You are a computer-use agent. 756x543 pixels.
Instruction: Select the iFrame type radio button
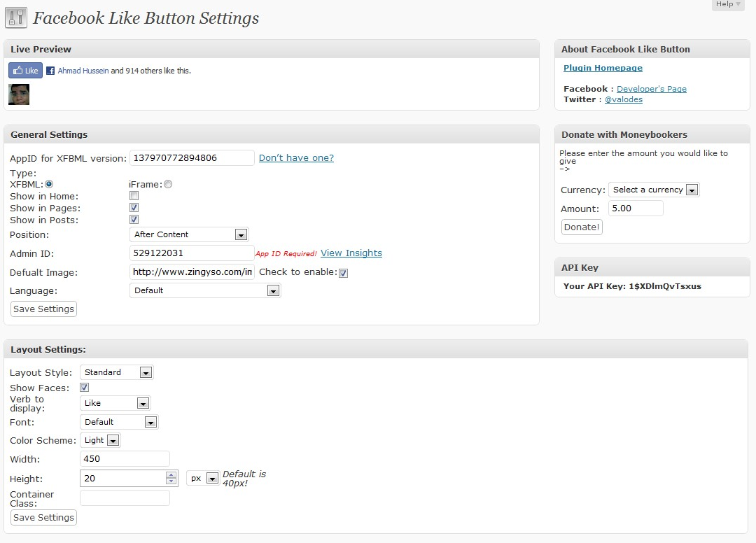pos(168,184)
